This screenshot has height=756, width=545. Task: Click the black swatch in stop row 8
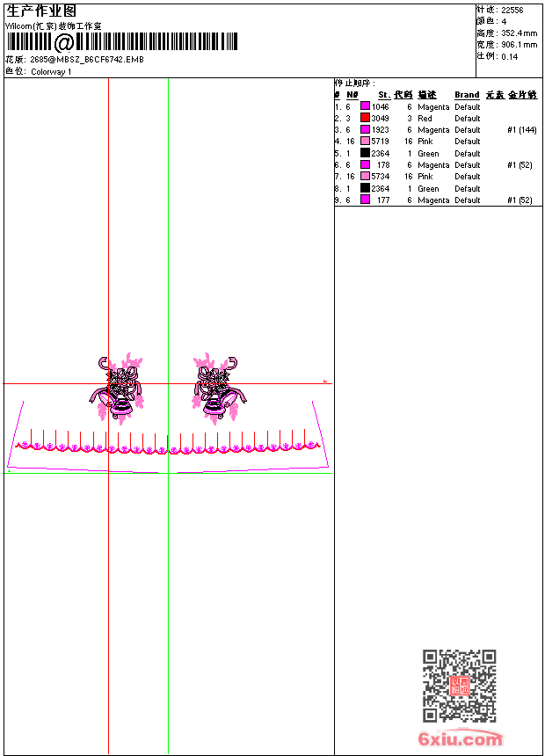tap(365, 188)
